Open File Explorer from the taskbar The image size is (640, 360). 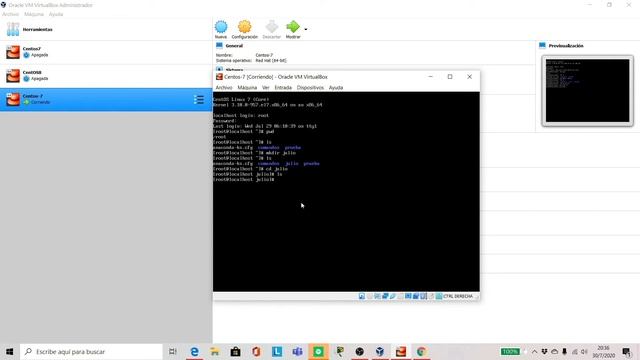click(x=215, y=351)
